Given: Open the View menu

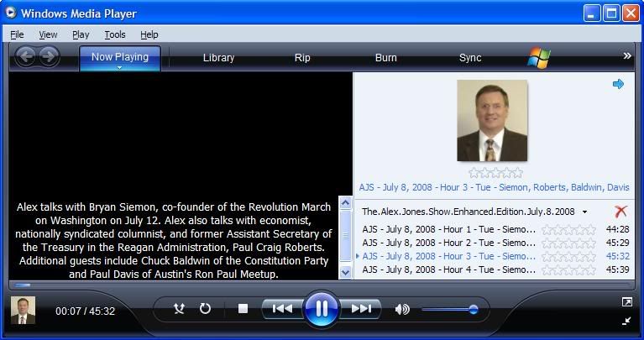Looking at the screenshot, I should click(48, 35).
